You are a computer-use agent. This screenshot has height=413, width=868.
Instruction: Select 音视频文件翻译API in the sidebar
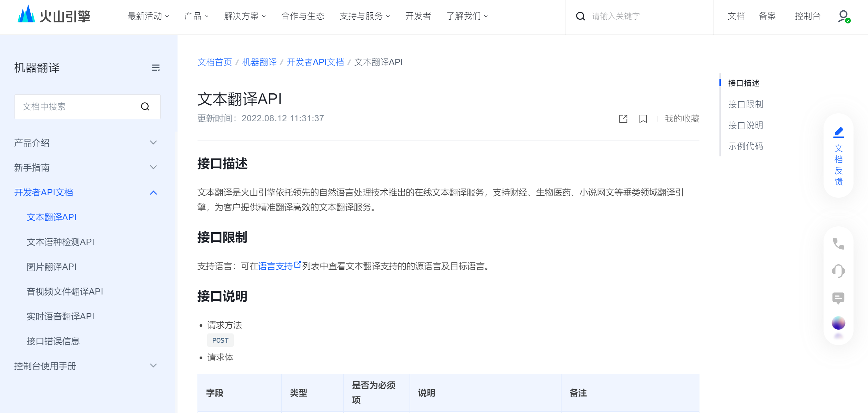coord(65,291)
